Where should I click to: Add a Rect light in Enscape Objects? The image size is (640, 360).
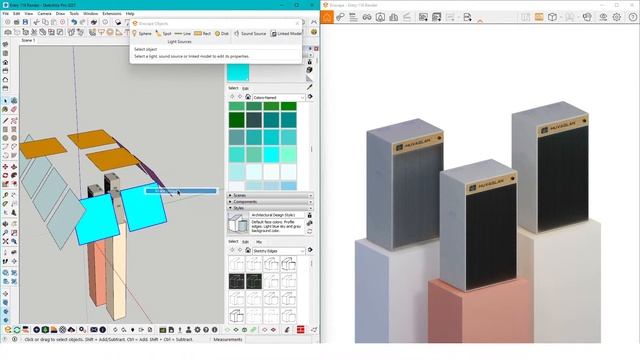pyautogui.click(x=202, y=33)
